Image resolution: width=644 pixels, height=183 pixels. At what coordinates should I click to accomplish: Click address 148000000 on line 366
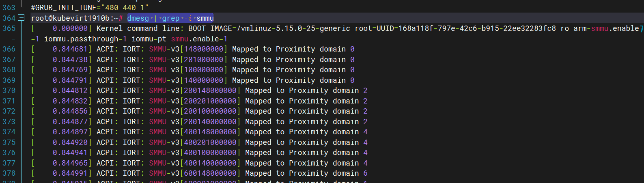point(204,49)
